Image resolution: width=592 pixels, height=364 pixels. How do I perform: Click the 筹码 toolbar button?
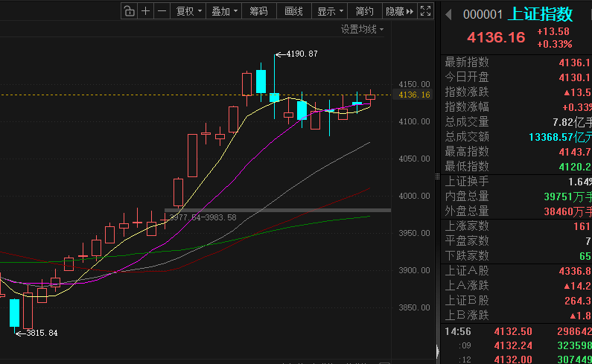coord(258,11)
